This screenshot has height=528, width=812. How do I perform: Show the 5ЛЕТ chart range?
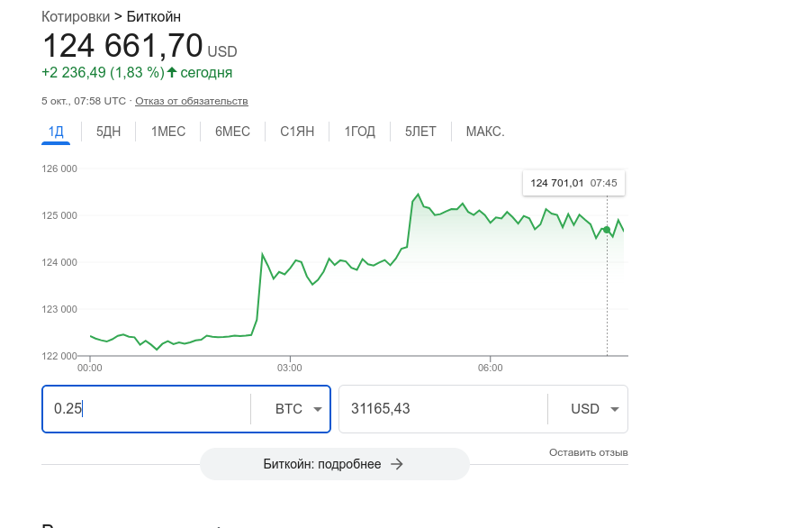click(x=420, y=132)
